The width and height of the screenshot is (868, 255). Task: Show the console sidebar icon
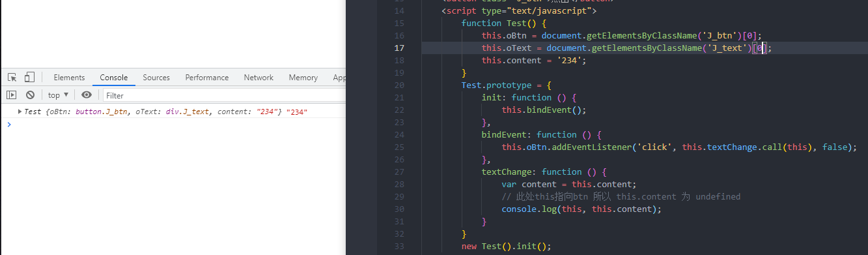11,95
